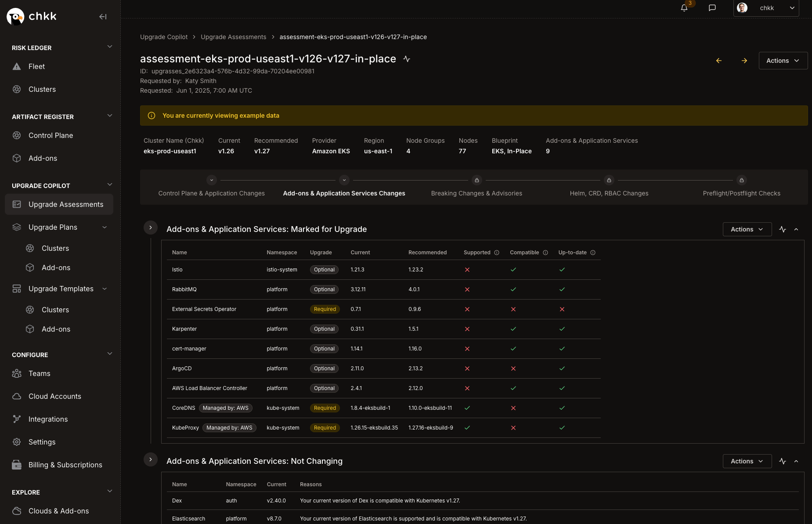Click Settings gear icon

(x=17, y=442)
